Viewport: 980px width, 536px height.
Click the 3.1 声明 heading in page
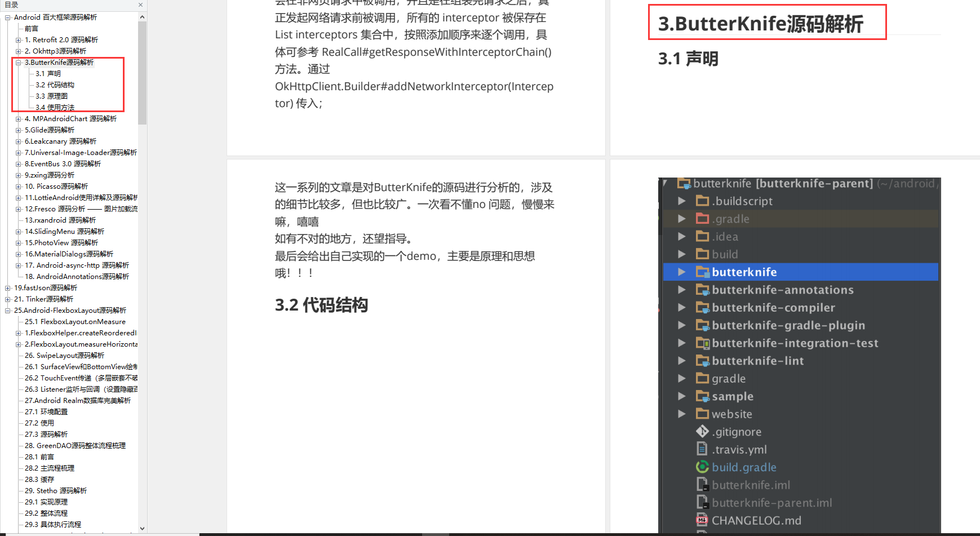point(688,59)
